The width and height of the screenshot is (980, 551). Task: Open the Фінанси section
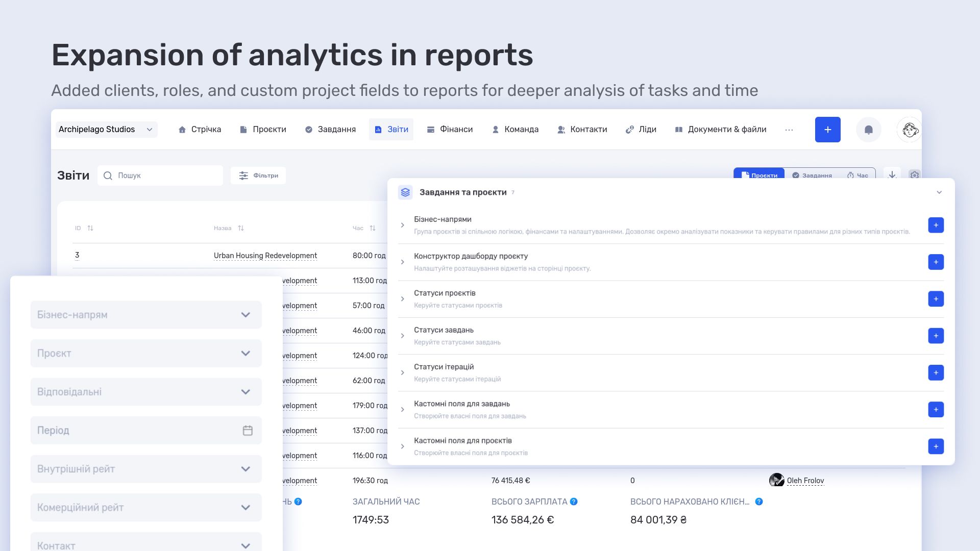coord(450,130)
